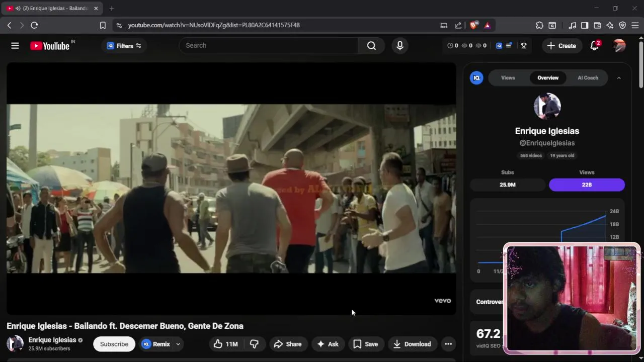Click the 19 years old chip
Screen dimensions: 644x362
[562, 155]
